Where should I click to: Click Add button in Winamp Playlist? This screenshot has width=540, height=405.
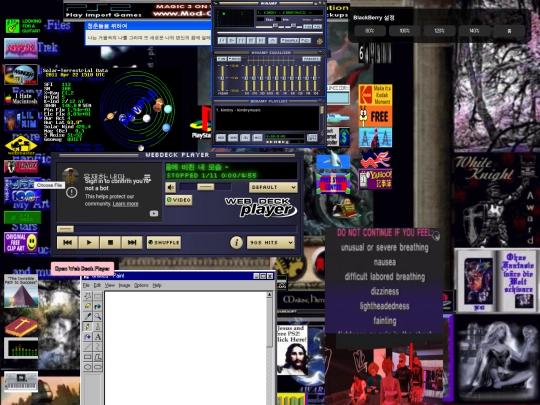coord(221,138)
